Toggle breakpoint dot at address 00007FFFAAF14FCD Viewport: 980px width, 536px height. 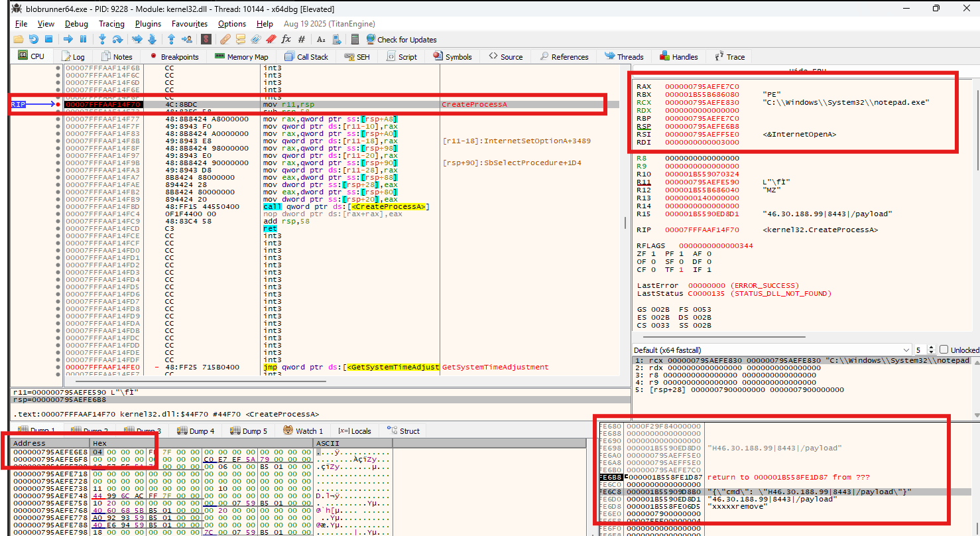pos(58,229)
